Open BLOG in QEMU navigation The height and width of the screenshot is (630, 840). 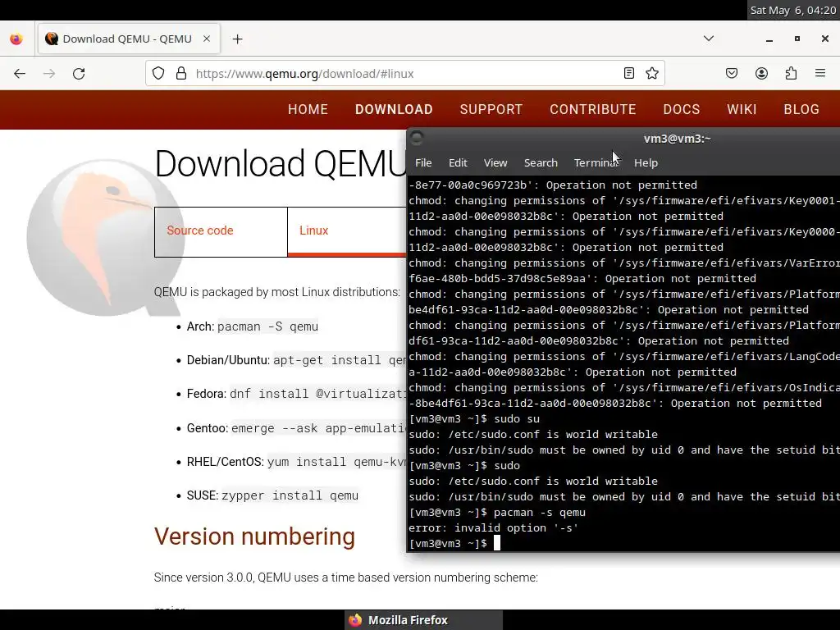[801, 109]
